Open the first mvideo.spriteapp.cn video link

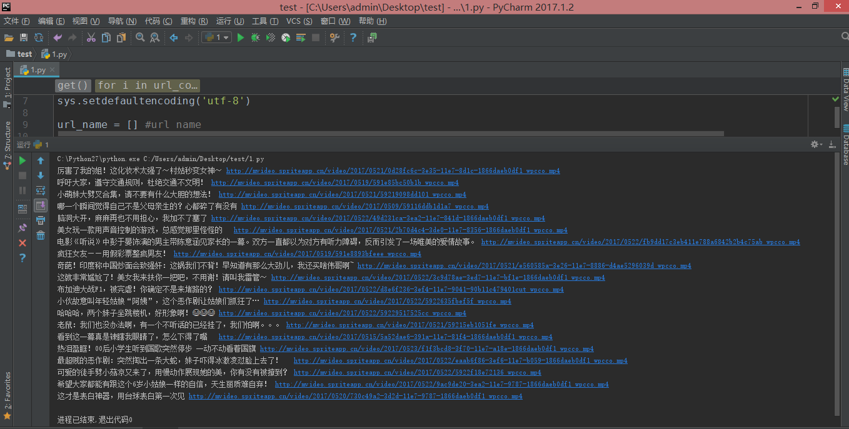pos(392,171)
